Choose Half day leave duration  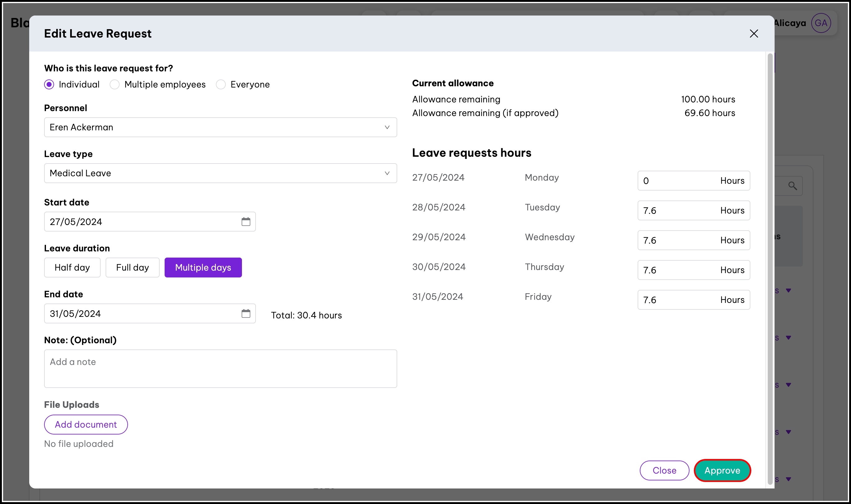pos(72,268)
